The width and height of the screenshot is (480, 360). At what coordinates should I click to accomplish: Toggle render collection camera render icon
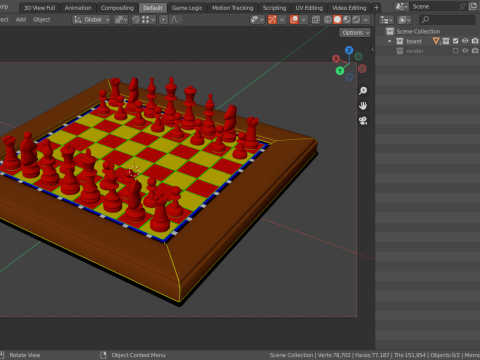click(x=475, y=51)
